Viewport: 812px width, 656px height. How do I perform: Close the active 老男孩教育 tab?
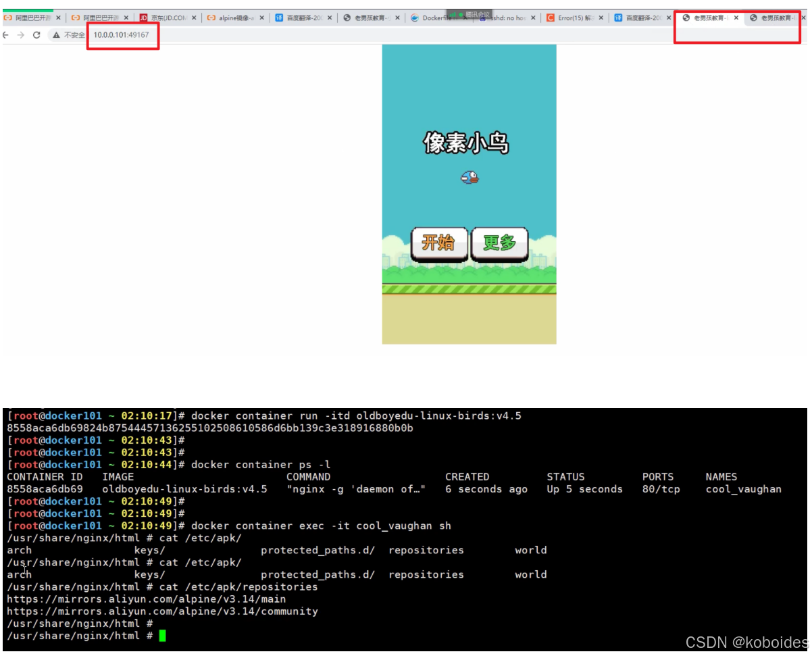(736, 18)
